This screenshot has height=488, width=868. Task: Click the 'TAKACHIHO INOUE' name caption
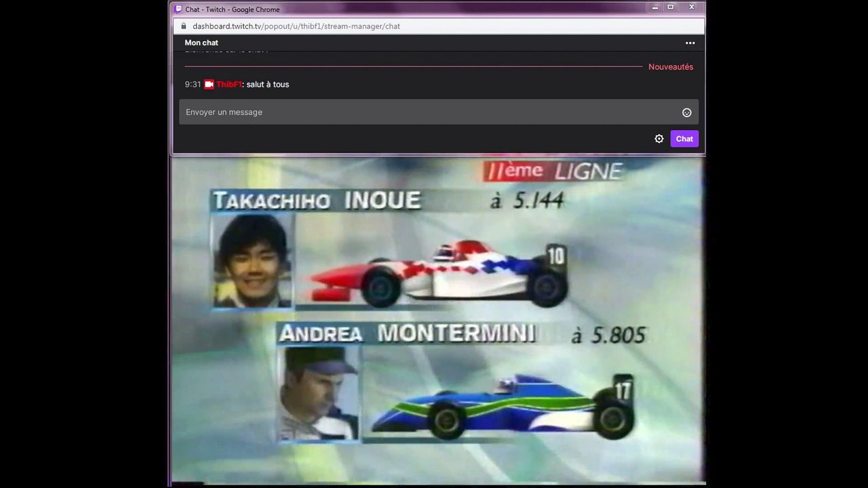click(x=317, y=201)
